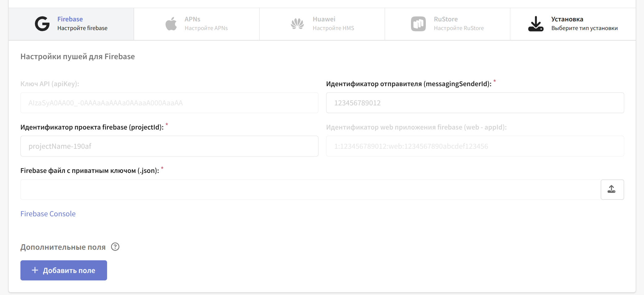This screenshot has width=644, height=295.
Task: Click the Huawei flower logo icon
Action: point(297,24)
